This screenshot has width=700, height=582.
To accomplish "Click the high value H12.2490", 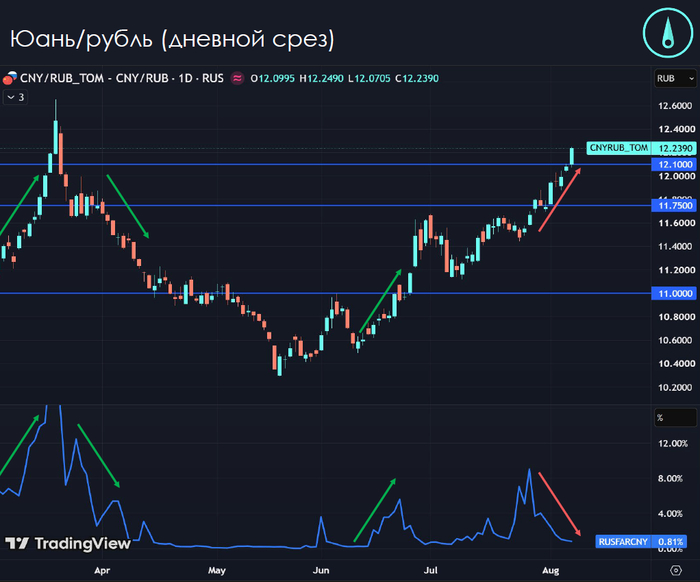I will tap(321, 79).
